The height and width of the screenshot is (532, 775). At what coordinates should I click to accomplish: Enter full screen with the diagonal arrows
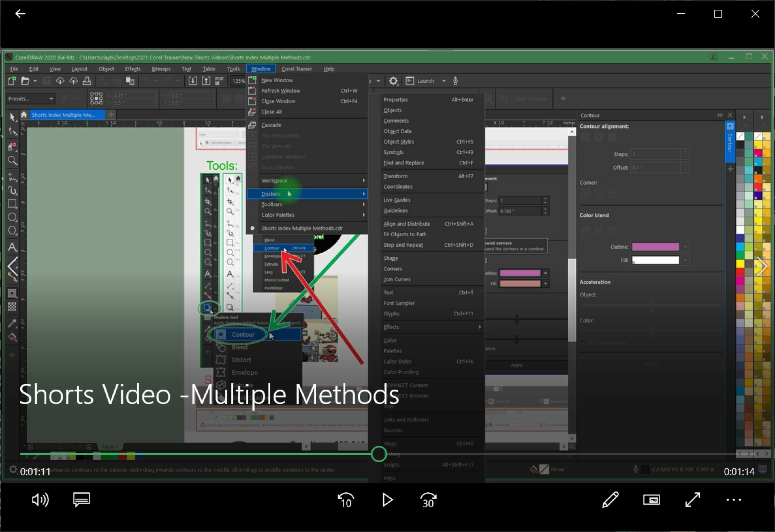693,500
